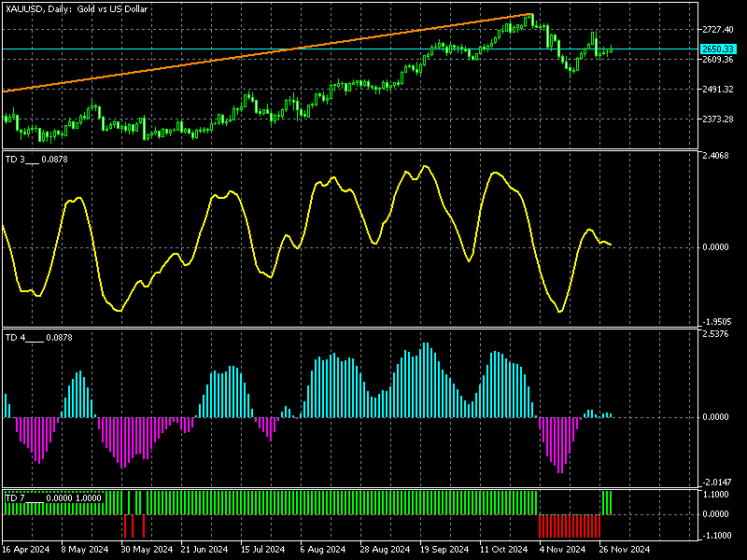The width and height of the screenshot is (747, 560).
Task: Click the 11 Oct 2024 date label
Action: tap(503, 550)
